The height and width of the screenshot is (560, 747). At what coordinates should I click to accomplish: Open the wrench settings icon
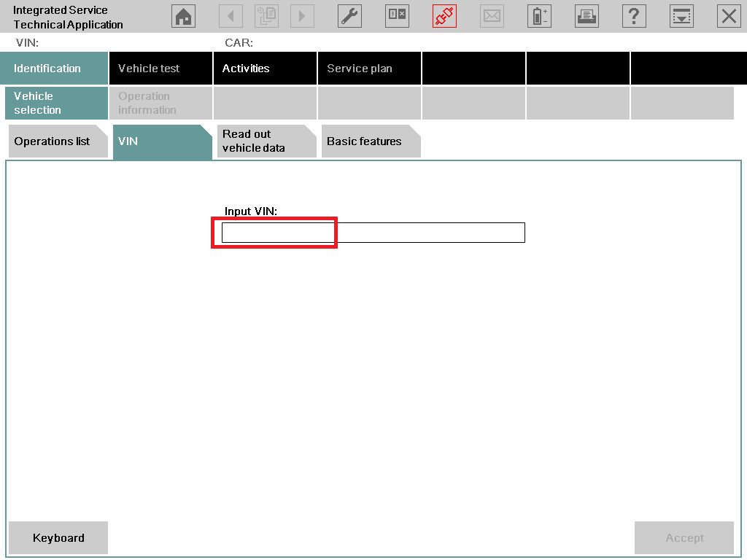349,16
